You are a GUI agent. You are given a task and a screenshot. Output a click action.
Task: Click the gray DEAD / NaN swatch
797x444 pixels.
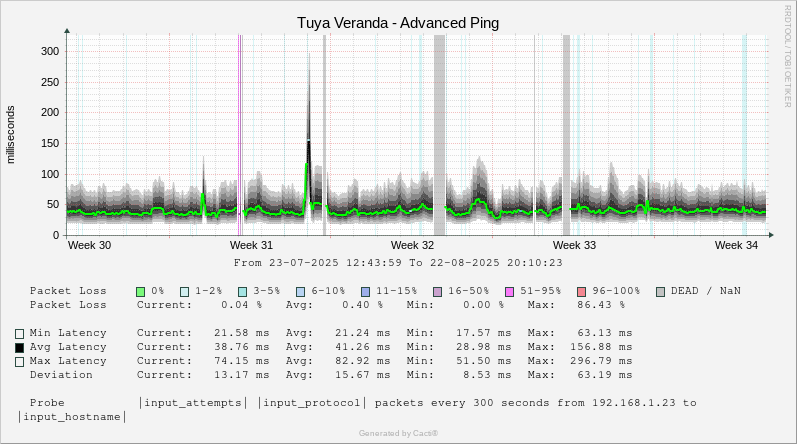pyautogui.click(x=660, y=292)
